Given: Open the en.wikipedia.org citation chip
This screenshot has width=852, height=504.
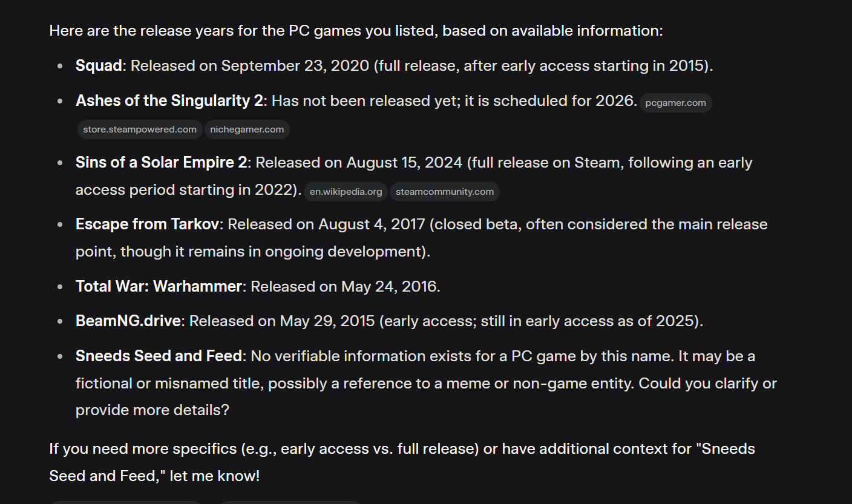Looking at the screenshot, I should 346,192.
